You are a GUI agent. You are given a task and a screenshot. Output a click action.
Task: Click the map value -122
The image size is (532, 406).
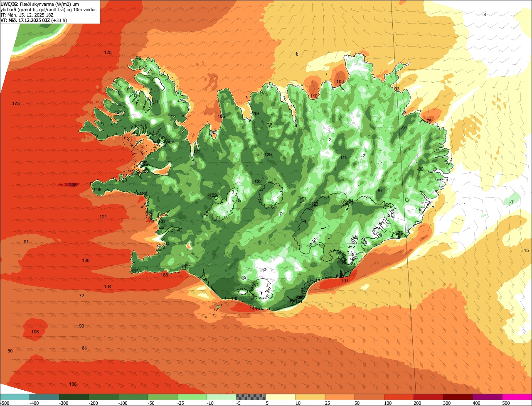(x=257, y=181)
